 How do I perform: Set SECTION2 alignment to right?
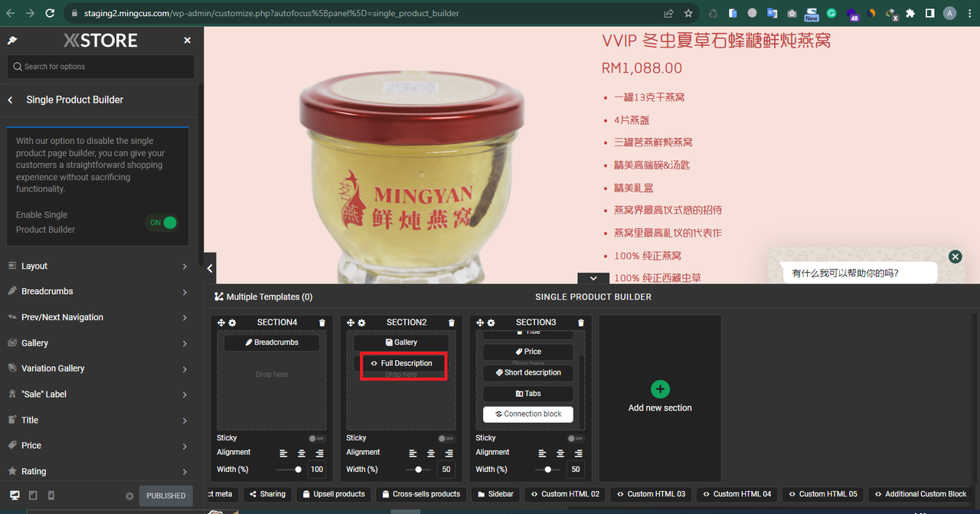point(449,453)
